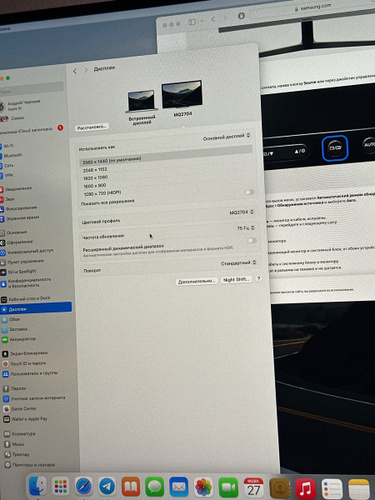Open Finder from the Dock
This screenshot has width=375, height=500.
tap(38, 486)
